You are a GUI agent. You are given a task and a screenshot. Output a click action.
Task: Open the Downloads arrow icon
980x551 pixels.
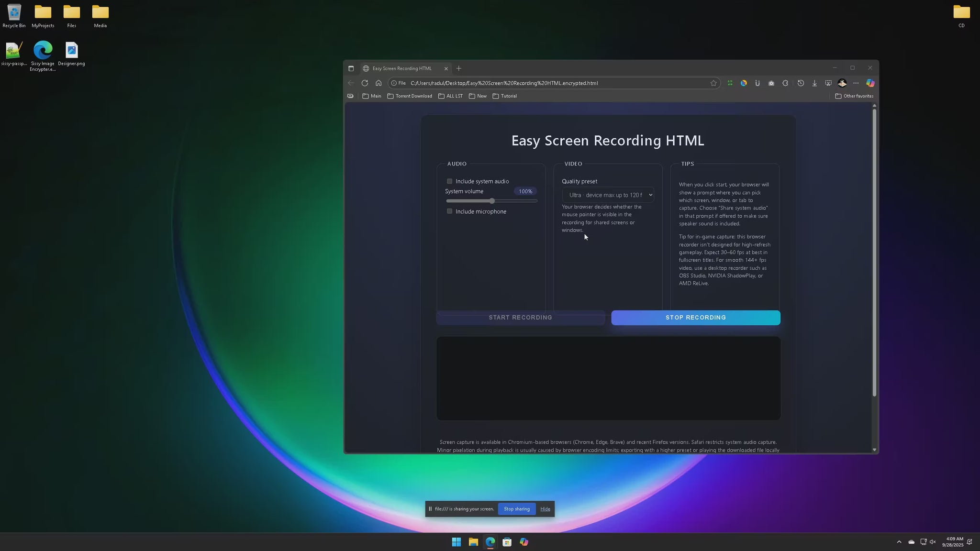814,83
